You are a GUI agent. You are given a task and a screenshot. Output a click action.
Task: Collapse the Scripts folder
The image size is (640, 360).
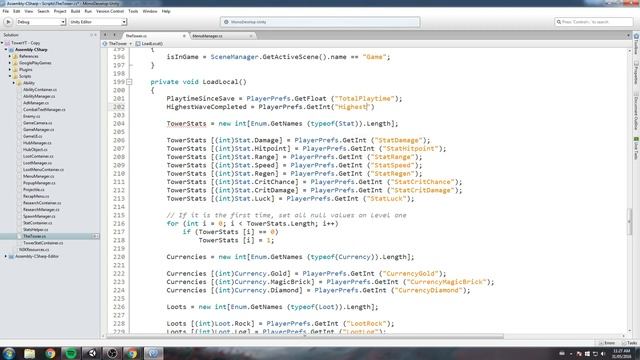(x=10, y=76)
